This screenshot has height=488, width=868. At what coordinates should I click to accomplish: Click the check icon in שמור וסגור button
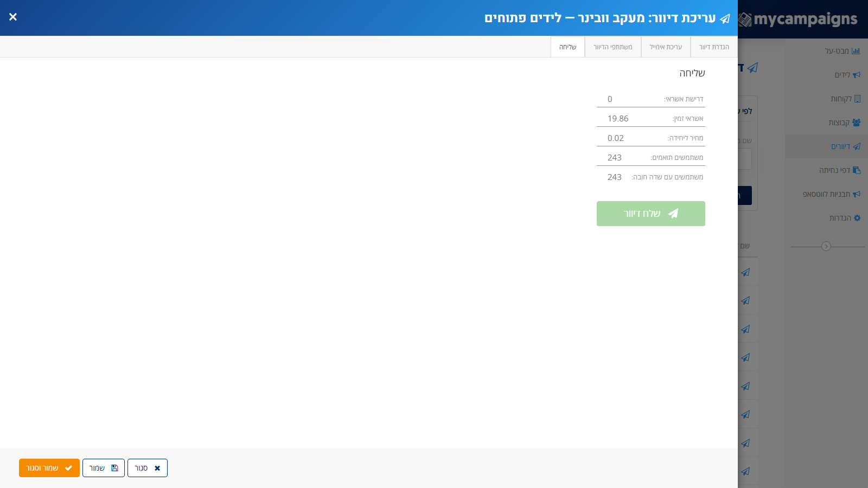pos(68,468)
